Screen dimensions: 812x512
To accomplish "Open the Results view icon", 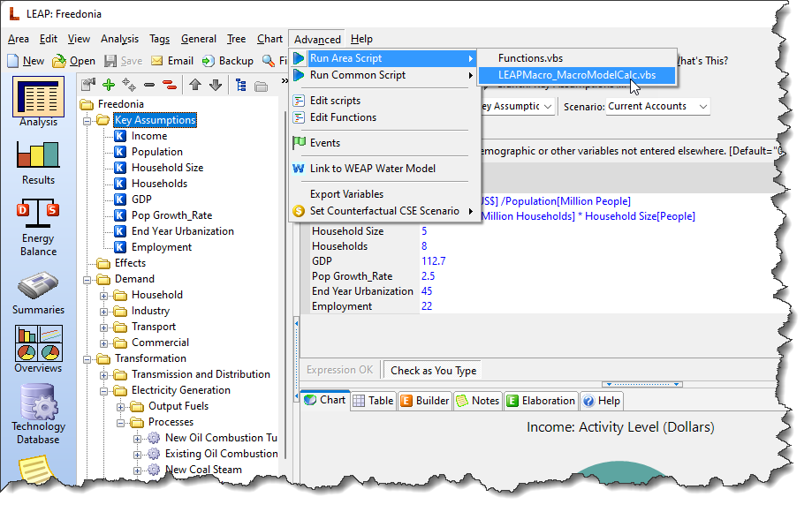I will [x=38, y=154].
